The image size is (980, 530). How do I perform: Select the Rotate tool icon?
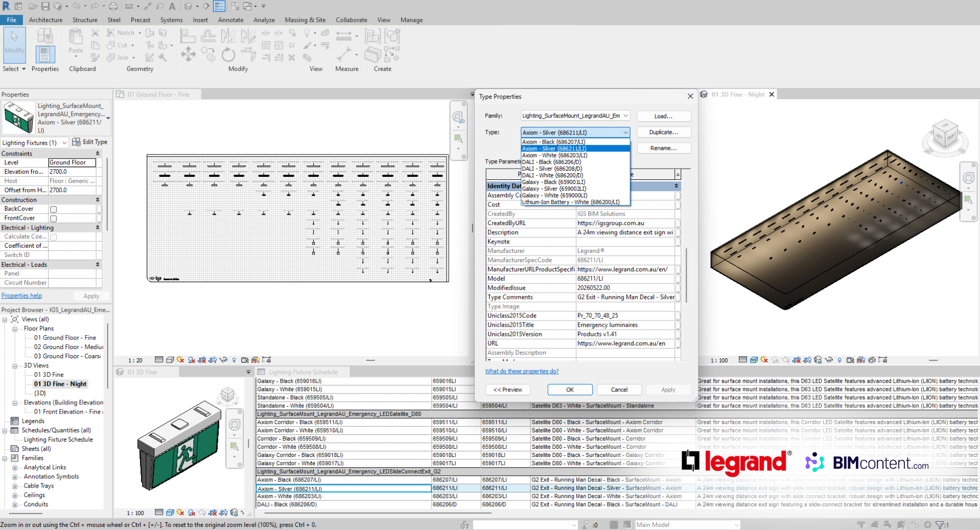pyautogui.click(x=228, y=54)
